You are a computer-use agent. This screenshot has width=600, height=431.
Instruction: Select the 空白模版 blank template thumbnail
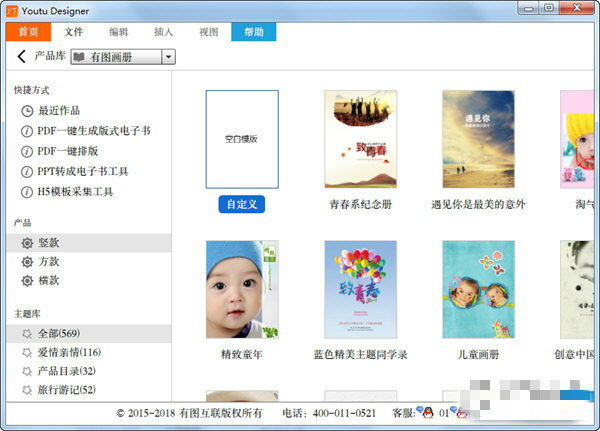[242, 139]
